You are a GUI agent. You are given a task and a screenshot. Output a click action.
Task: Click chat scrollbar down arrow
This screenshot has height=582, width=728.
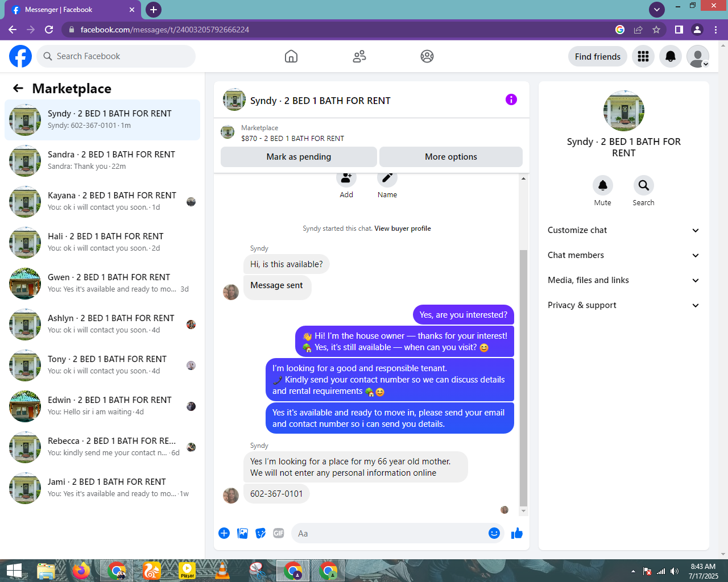click(x=524, y=512)
